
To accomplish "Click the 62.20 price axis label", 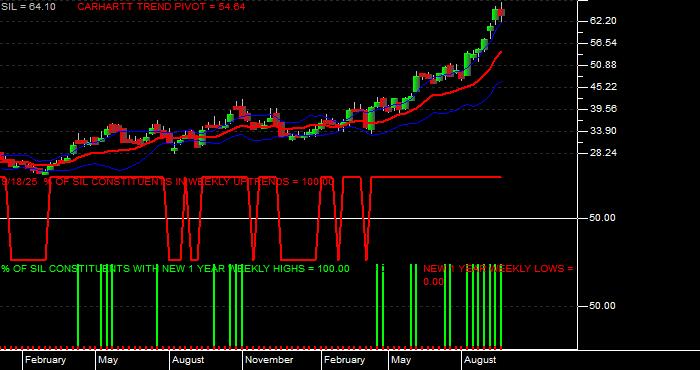I will click(x=603, y=21).
